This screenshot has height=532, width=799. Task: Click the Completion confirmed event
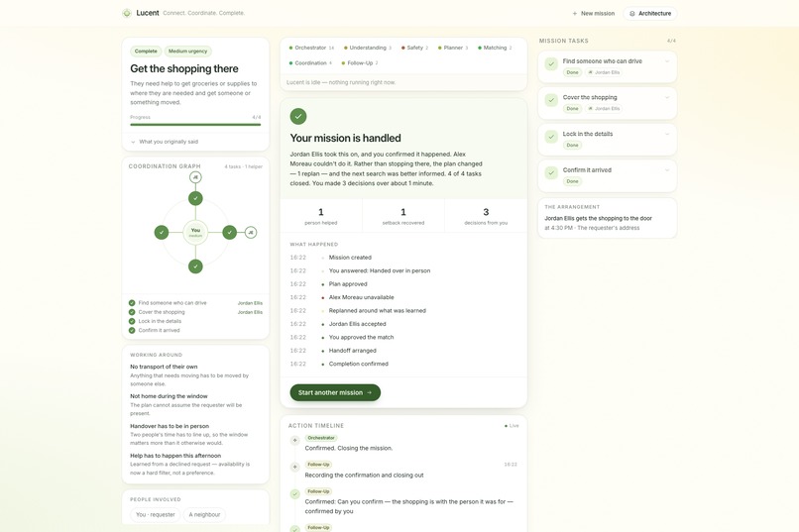[x=358, y=364]
